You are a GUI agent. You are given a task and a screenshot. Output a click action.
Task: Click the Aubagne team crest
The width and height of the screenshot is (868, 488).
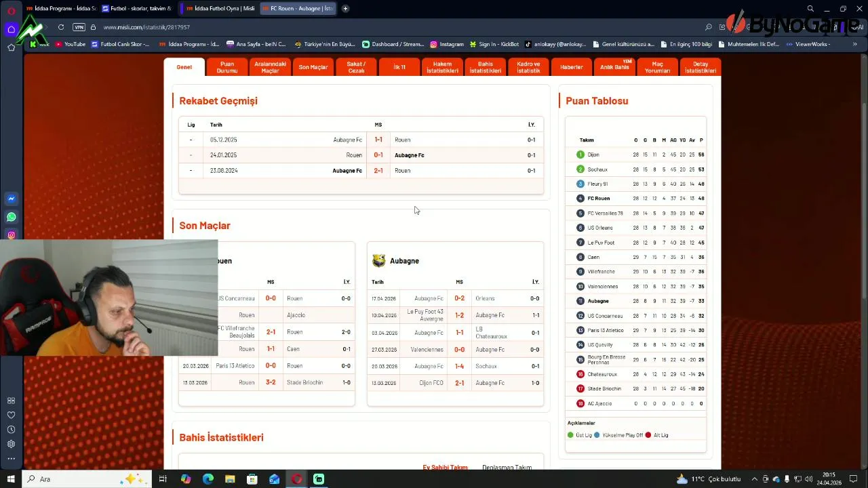coord(378,261)
